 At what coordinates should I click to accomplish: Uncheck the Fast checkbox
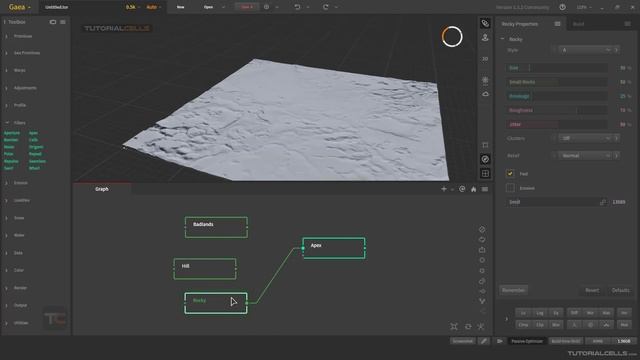[x=510, y=173]
